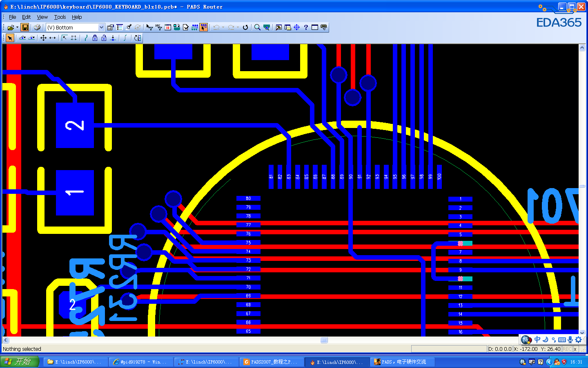Click the blue four-arrow navigation icon
Image resolution: width=588 pixels, height=368 pixels.
tap(297, 27)
